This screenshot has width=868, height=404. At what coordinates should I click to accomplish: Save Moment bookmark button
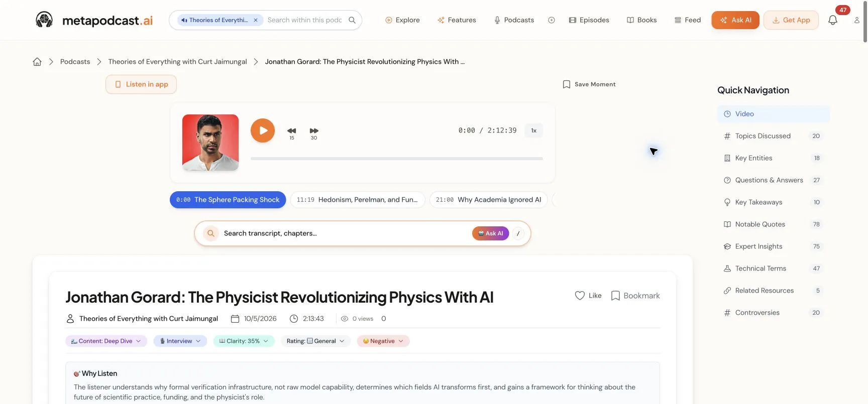[589, 84]
